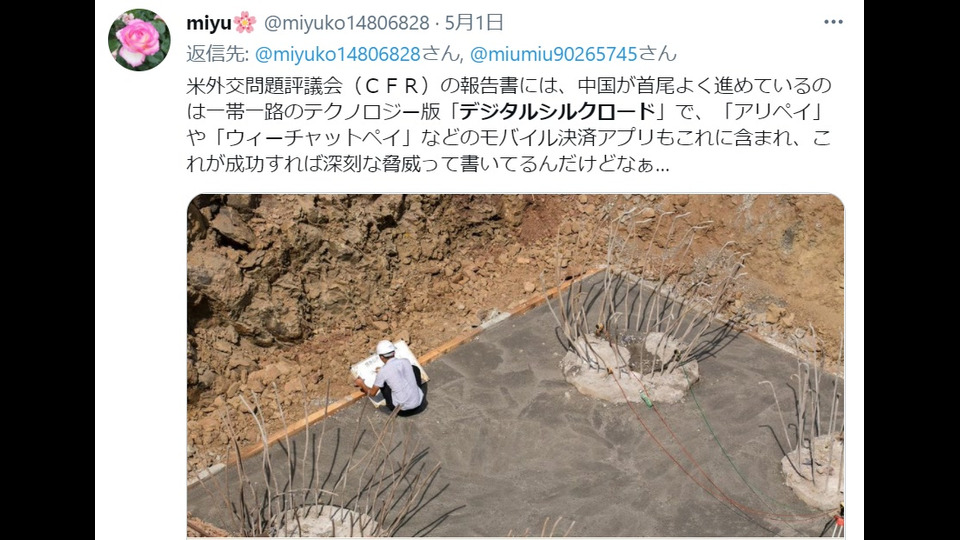Click the 返信先 reply label
Screen dimensions: 960x540
(217, 54)
